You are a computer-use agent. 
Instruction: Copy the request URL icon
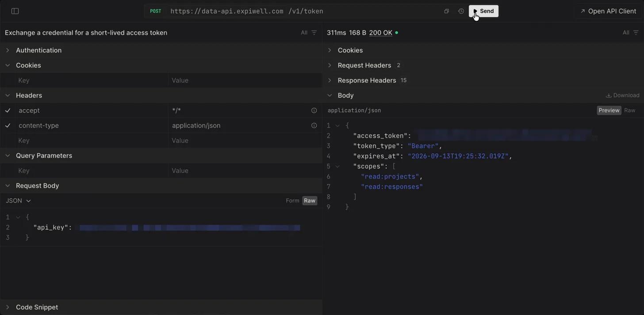(446, 11)
